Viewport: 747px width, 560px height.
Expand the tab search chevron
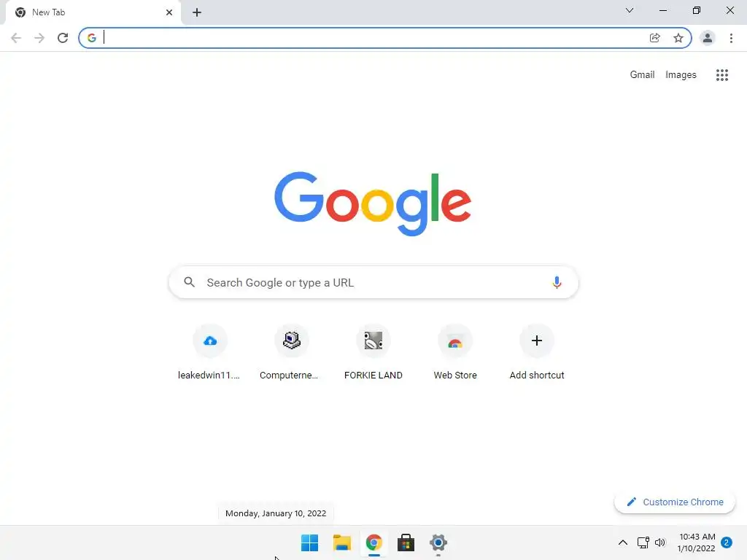(x=630, y=10)
